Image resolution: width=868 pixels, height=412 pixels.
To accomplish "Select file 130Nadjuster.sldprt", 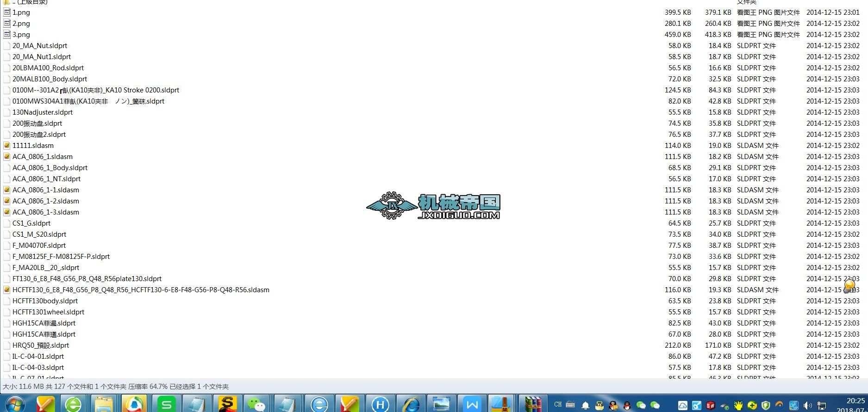I will point(43,112).
